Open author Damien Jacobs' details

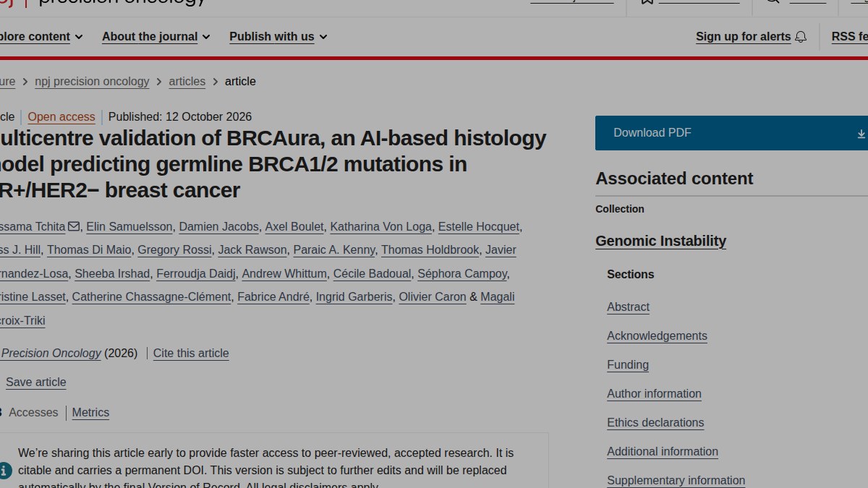click(x=218, y=226)
